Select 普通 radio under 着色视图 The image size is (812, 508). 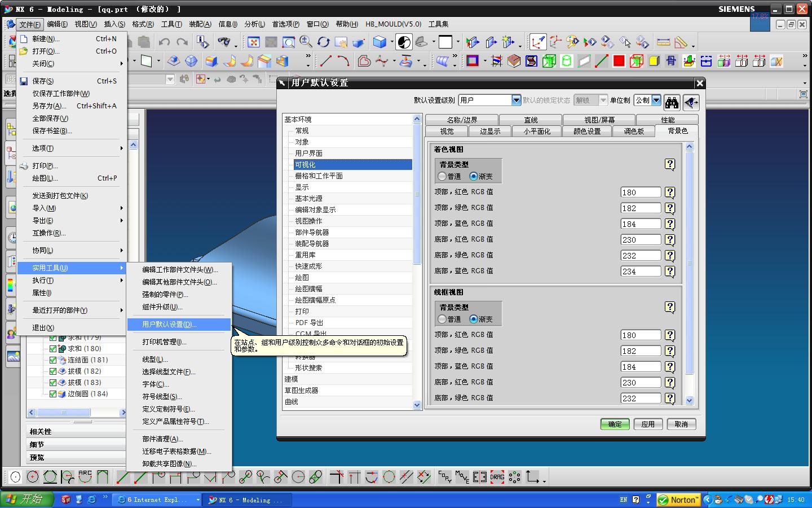(x=442, y=177)
